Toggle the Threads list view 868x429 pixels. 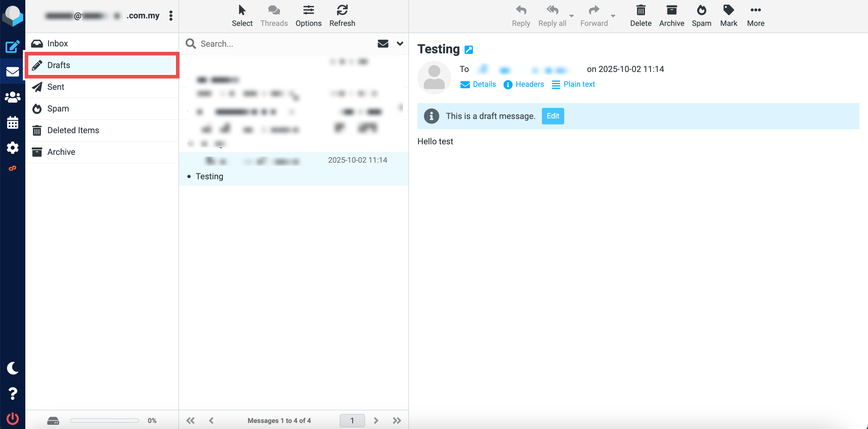[x=274, y=15]
